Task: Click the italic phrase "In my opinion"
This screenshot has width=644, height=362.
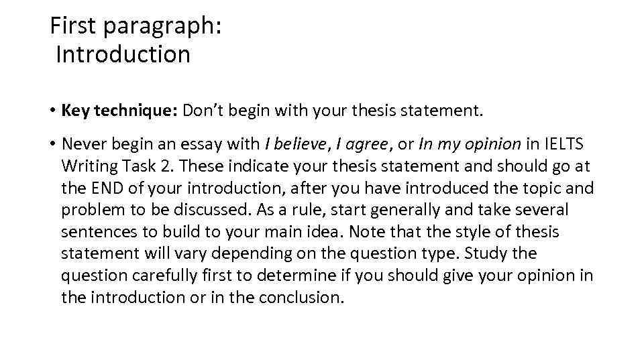Action: 469,144
